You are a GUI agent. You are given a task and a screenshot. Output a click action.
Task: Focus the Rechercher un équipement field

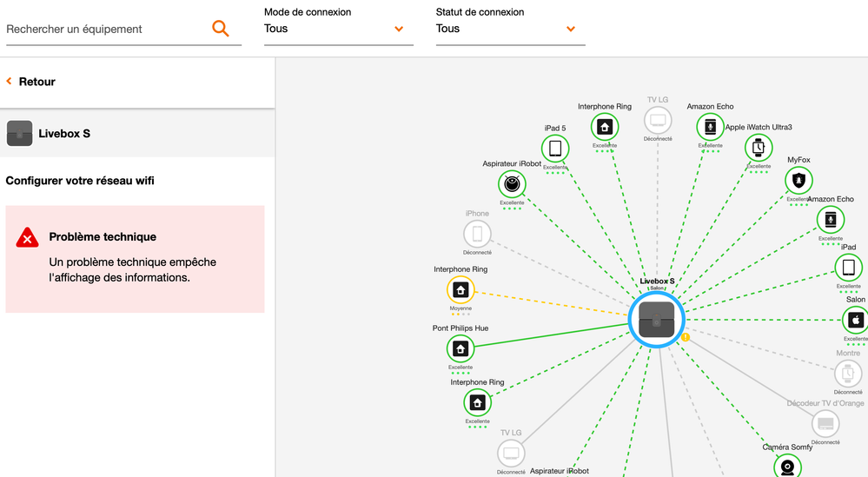[104, 29]
